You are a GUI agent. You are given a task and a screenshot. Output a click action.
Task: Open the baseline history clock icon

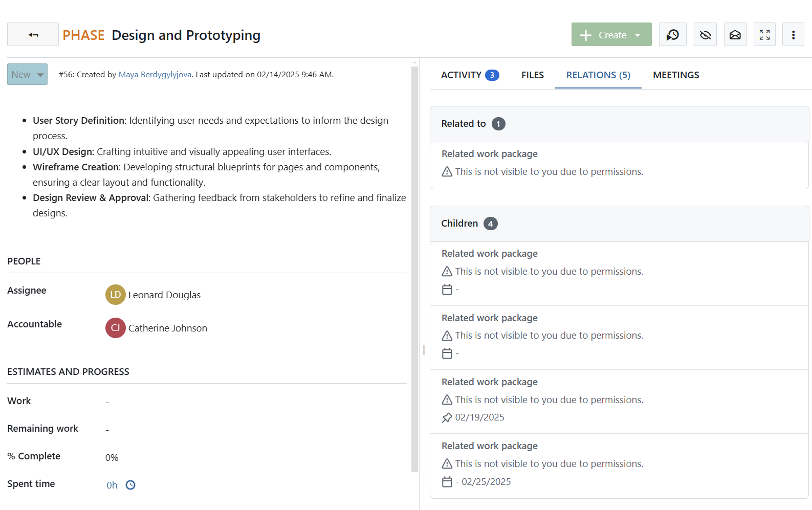point(672,35)
